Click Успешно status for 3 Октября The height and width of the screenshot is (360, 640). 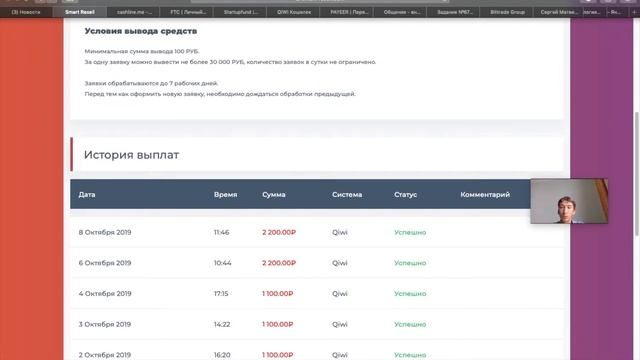coord(410,324)
